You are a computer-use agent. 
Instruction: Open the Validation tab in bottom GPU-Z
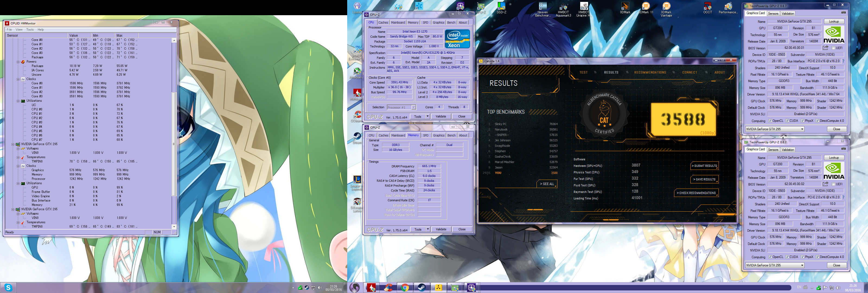click(x=788, y=150)
